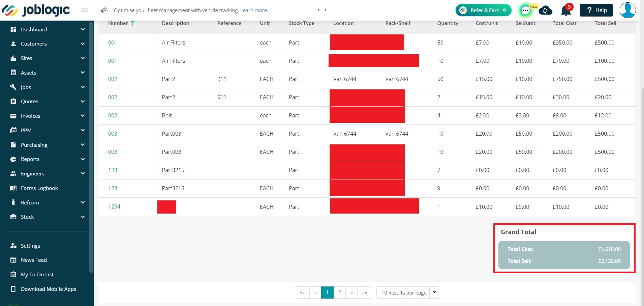Viewport: 644px width, 306px height.
Task: Click the Forms Logbook book icon
Action: click(x=13, y=188)
